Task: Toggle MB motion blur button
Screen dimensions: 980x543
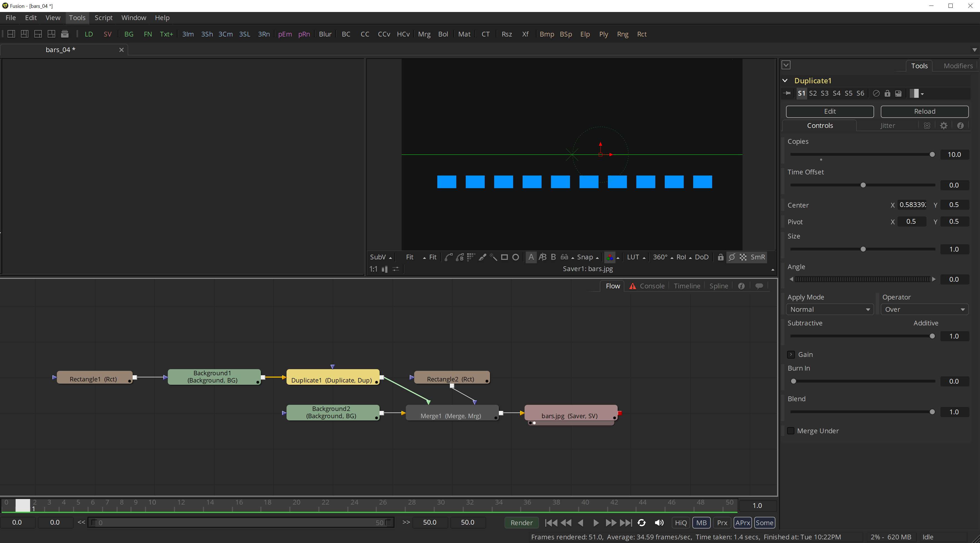Action: [701, 522]
